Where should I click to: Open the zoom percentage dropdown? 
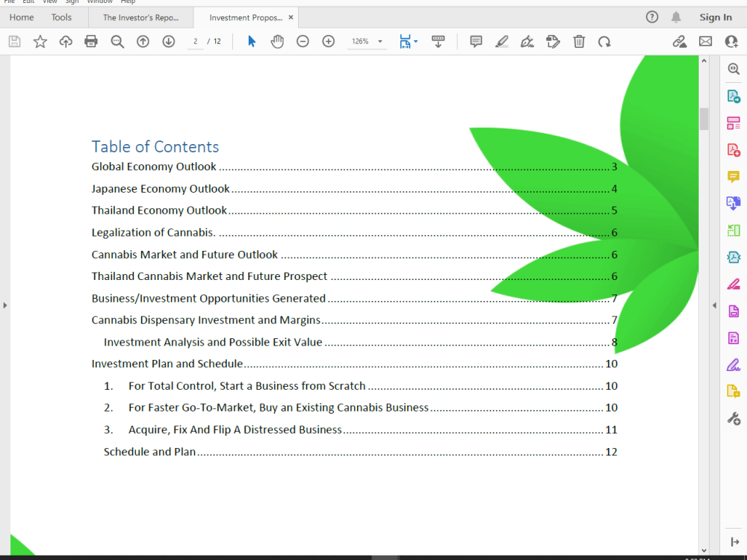(x=379, y=41)
